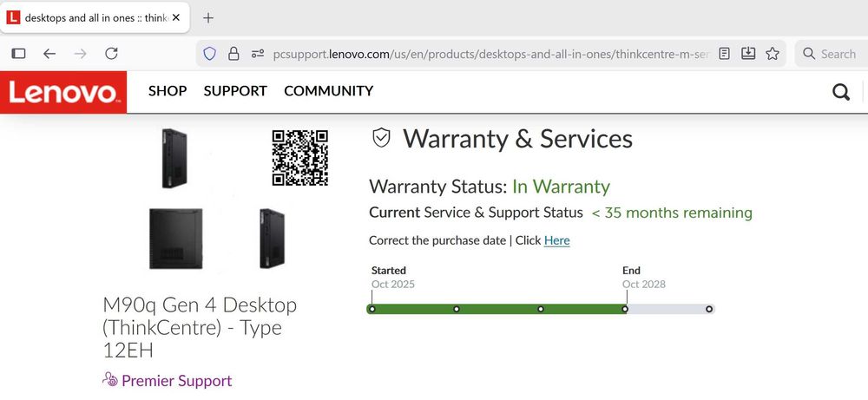Viewport: 868px width, 400px height.
Task: Go forward to the next page
Action: click(x=80, y=53)
